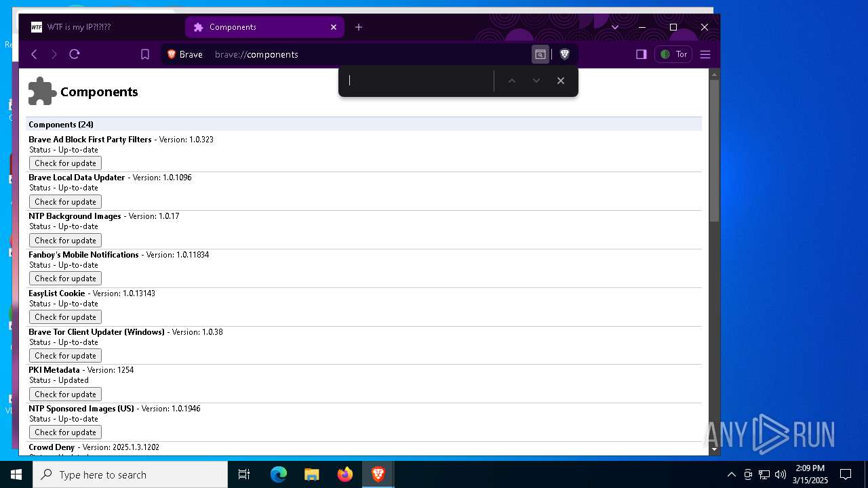The image size is (868, 488).
Task: Open the clock showing 2:09 PM
Action: pyautogui.click(x=810, y=474)
